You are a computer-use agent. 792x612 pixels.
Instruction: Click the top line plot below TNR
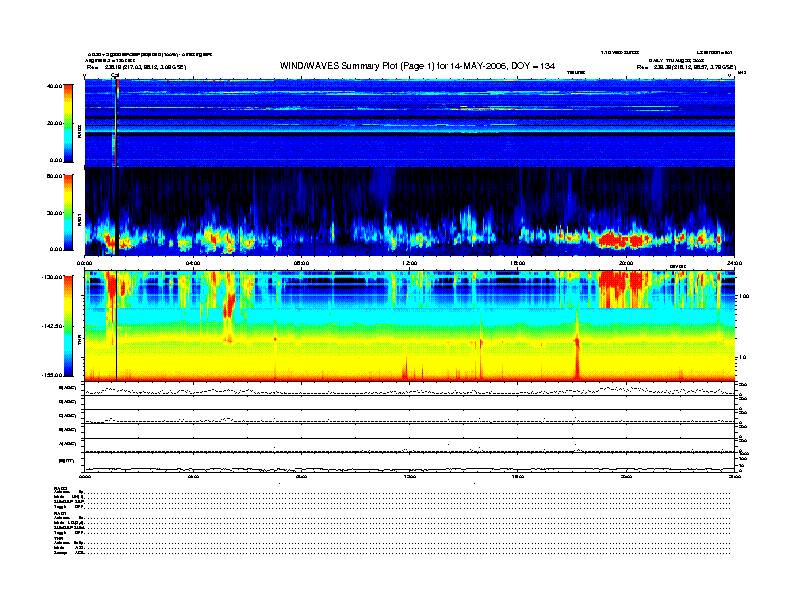[409, 389]
